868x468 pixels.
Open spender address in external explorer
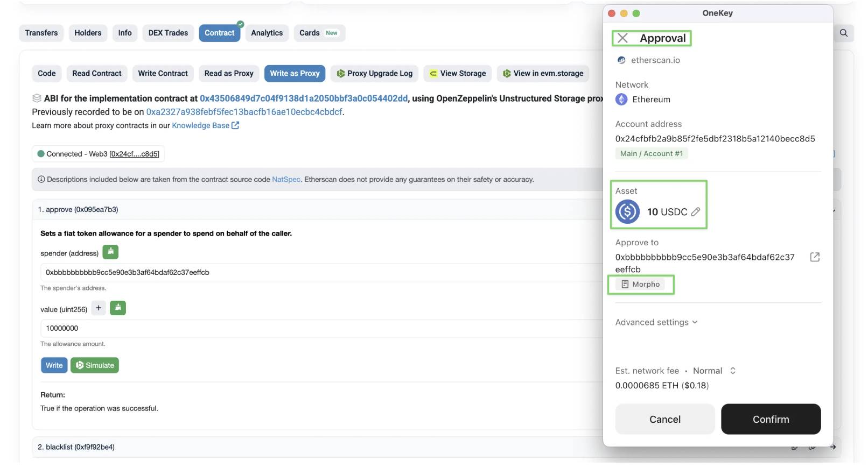tap(815, 257)
